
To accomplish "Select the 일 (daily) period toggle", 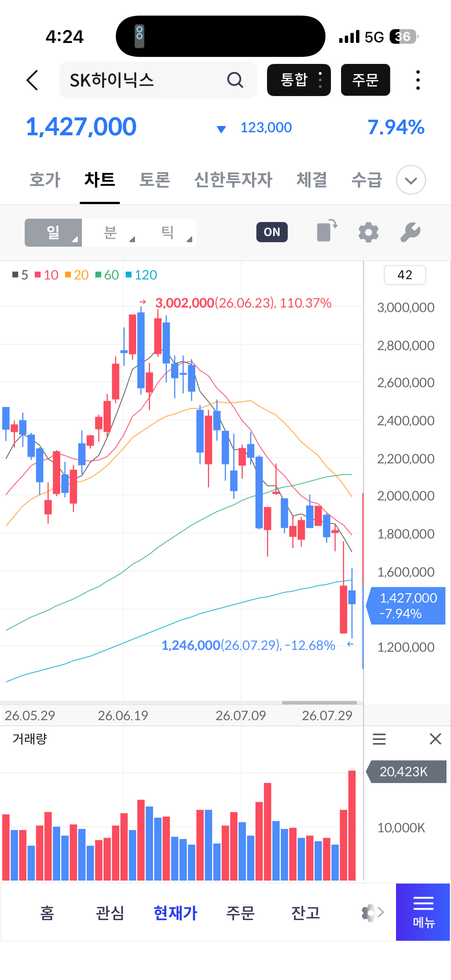I will pos(53,232).
